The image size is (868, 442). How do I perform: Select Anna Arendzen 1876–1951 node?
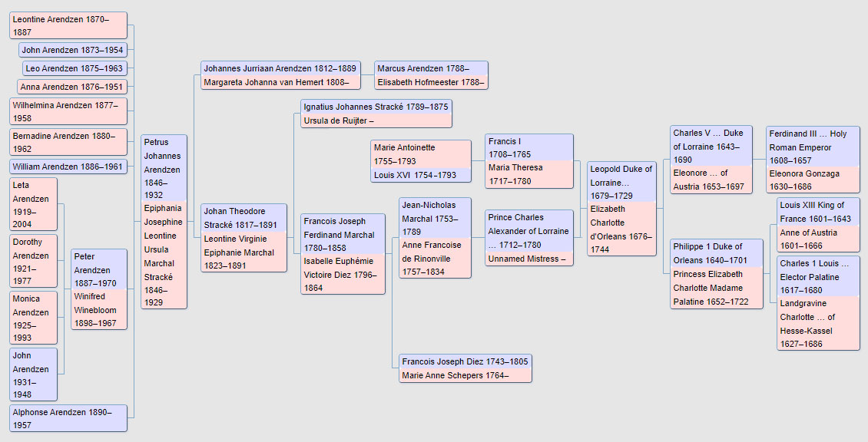(72, 87)
